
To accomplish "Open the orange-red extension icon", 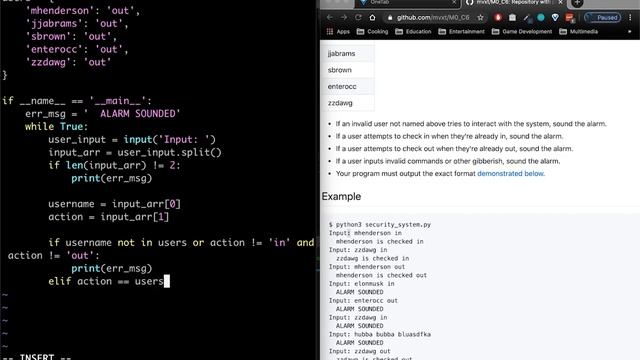I will click(x=570, y=18).
